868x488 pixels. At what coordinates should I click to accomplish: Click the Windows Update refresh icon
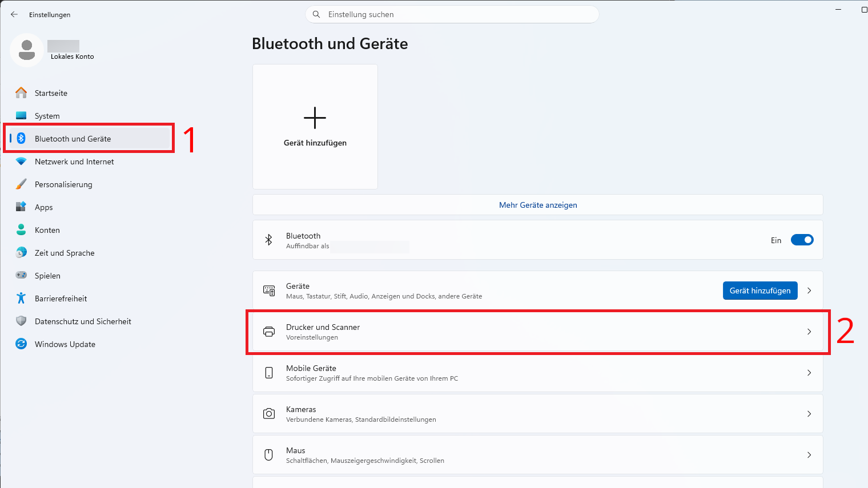pos(21,344)
